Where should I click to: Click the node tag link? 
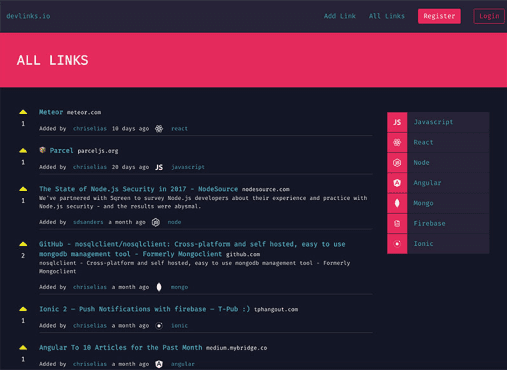(174, 222)
